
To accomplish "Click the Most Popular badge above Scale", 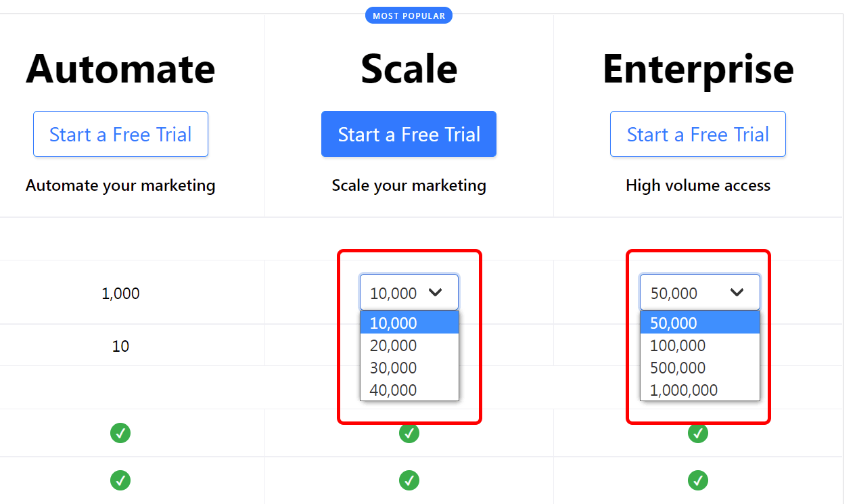I will click(x=409, y=16).
